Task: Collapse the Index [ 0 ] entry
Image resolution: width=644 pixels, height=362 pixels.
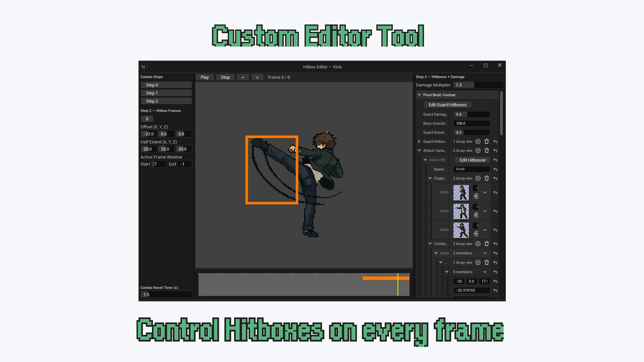Action: point(425,160)
